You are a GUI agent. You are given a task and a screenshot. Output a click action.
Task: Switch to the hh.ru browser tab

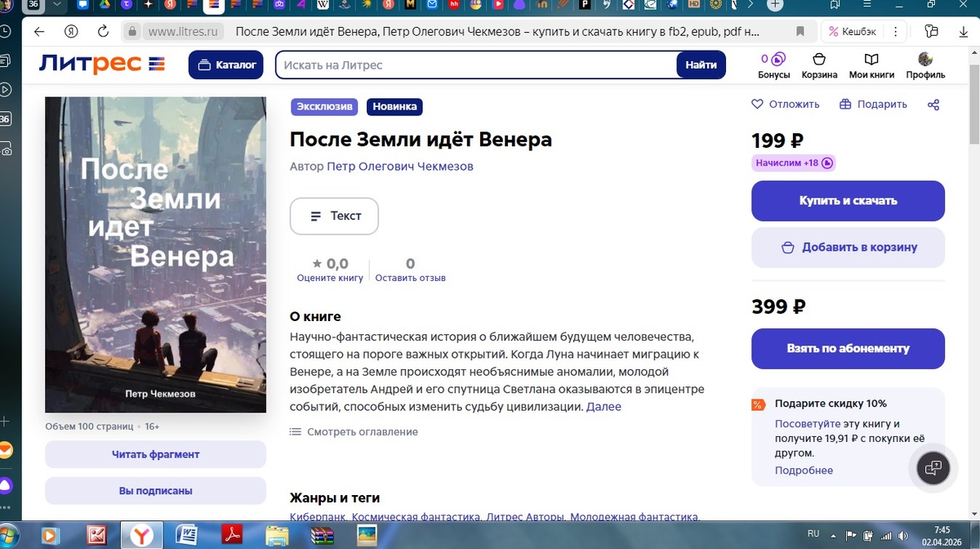[454, 5]
